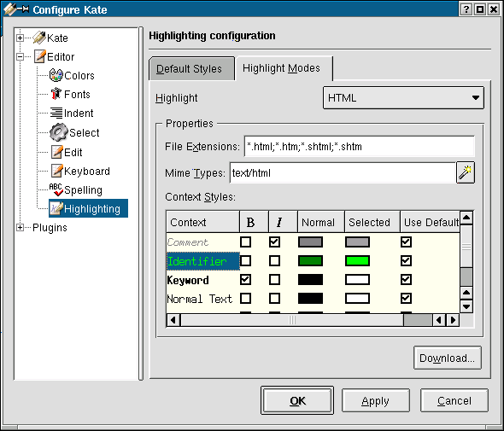The height and width of the screenshot is (431, 504).
Task: Click the Normal column header
Action: tap(321, 222)
